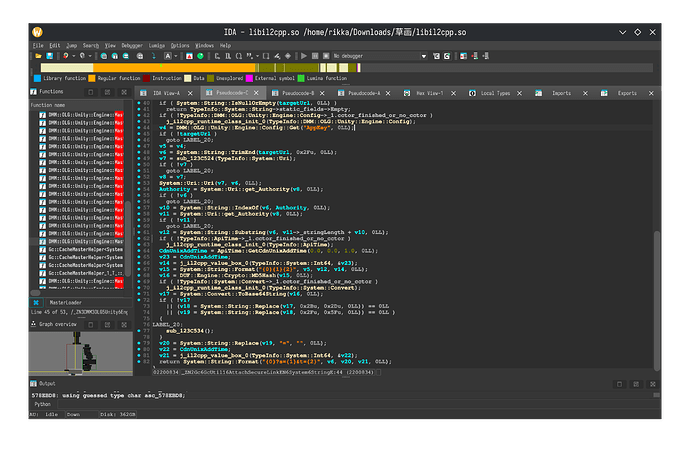Switch to the Pseudocode-A tab
This screenshot has width=690, height=452.
(364, 93)
